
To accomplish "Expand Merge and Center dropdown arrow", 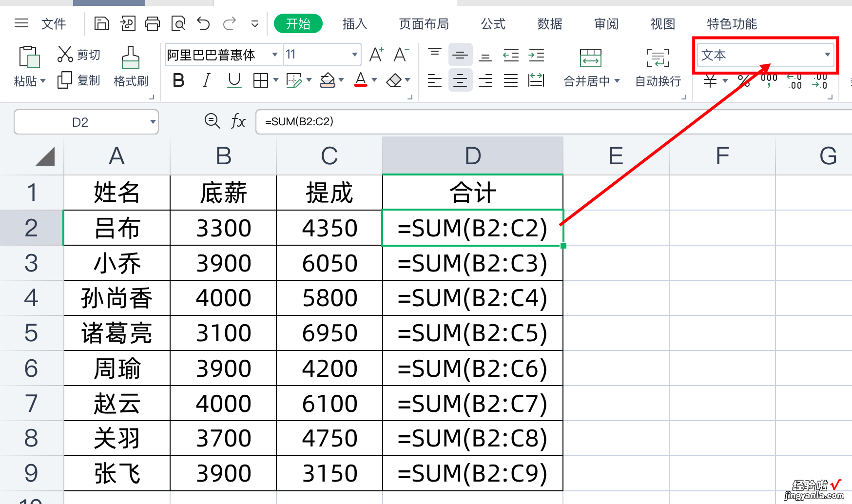I will point(617,81).
